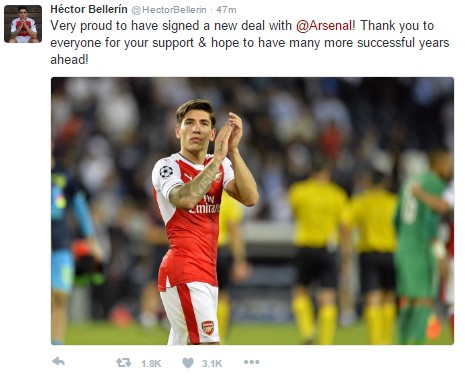465x376 pixels.
Task: Open Héctor Bellerín's profile picture
Action: pos(23,24)
